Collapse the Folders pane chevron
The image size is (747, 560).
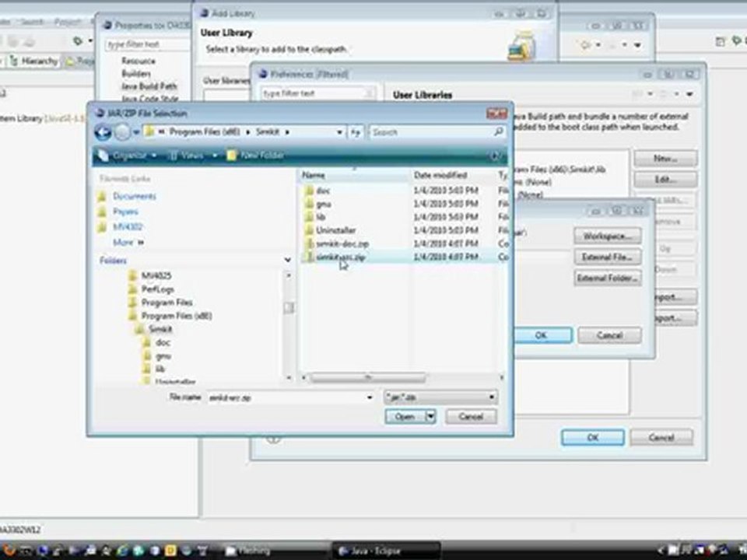tap(287, 260)
